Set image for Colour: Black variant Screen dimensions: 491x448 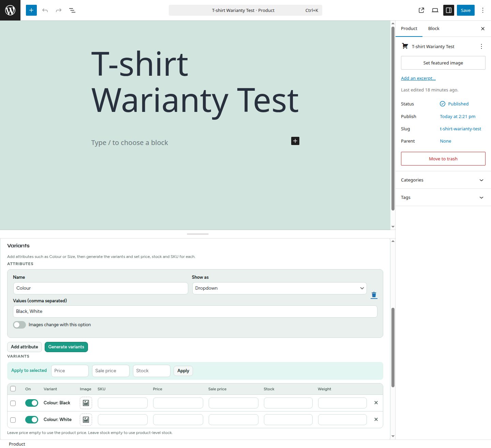86,403
